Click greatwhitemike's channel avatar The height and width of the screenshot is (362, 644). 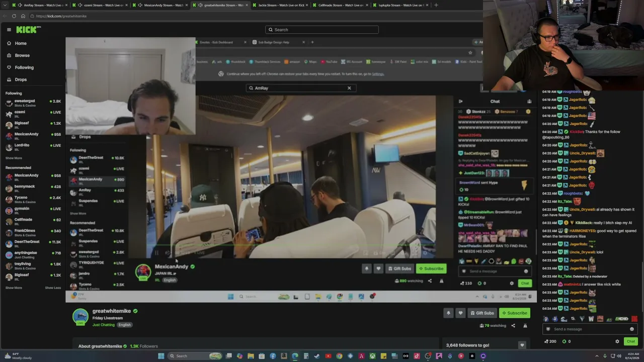pos(80,317)
